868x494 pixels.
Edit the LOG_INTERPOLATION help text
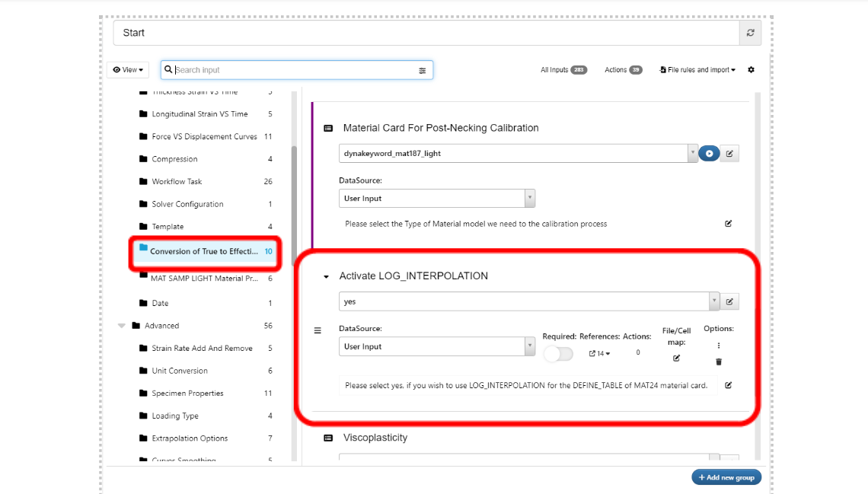tap(728, 385)
